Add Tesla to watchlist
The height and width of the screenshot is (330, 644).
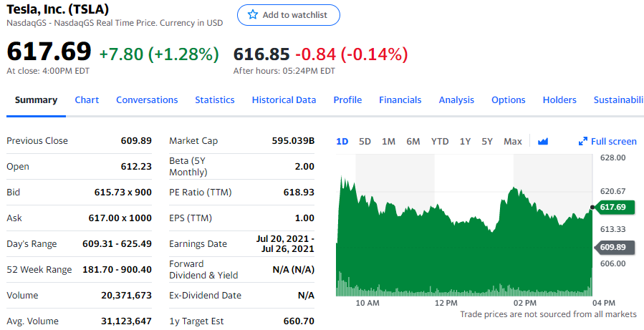[289, 15]
